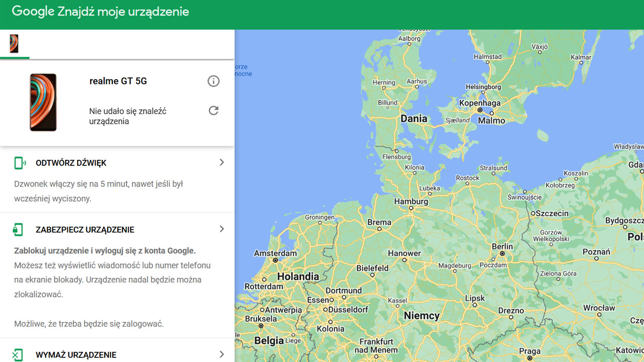Screen dimensions: 644x362
Task: Click Praga on the map
Action: coord(530,351)
